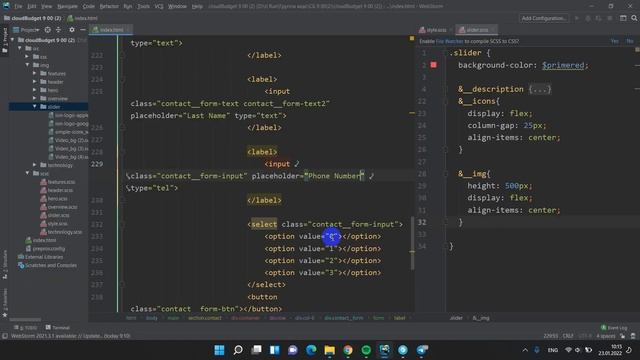Click the IDE window layout icon near search
640x360 pixels.
pos(623,18)
